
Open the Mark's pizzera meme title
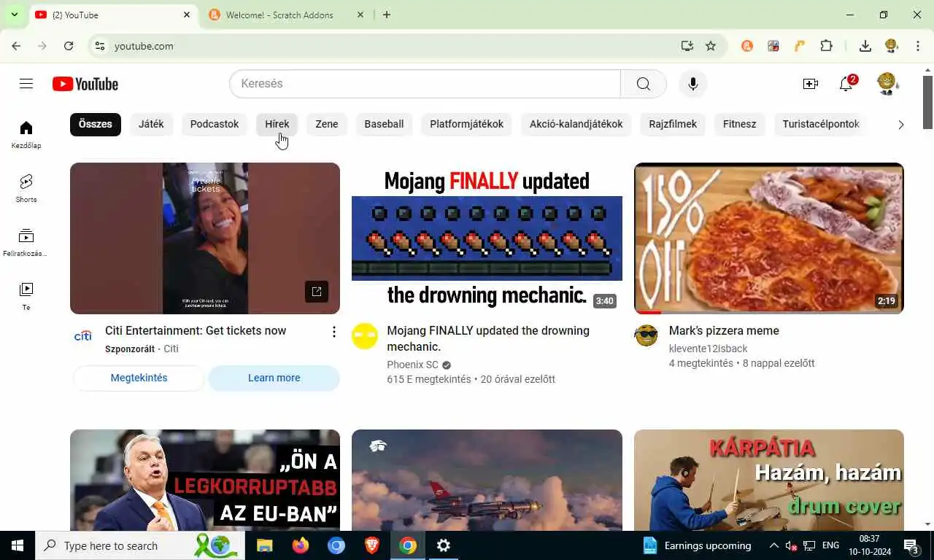724,330
